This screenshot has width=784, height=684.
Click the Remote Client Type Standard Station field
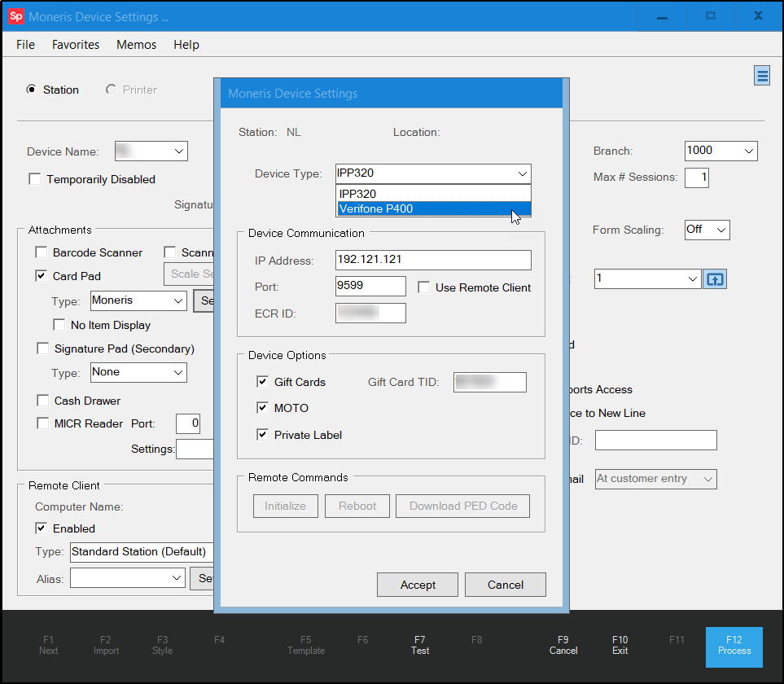[142, 552]
